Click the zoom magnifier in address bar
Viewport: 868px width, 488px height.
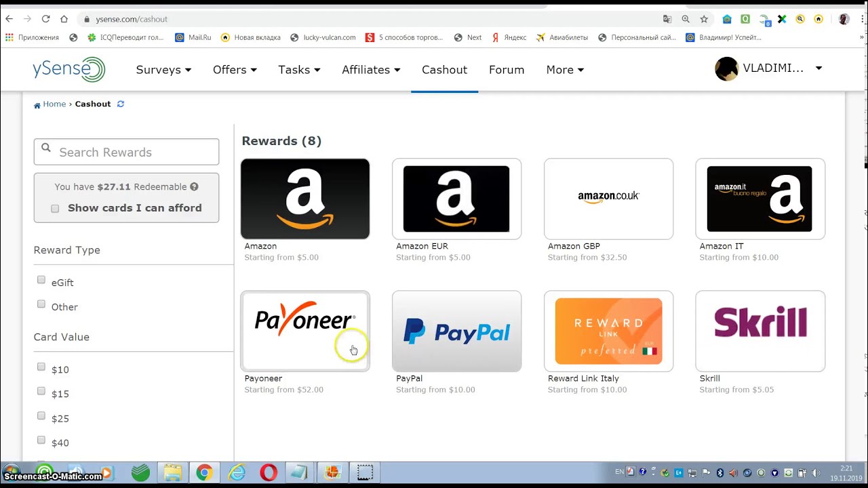point(686,19)
